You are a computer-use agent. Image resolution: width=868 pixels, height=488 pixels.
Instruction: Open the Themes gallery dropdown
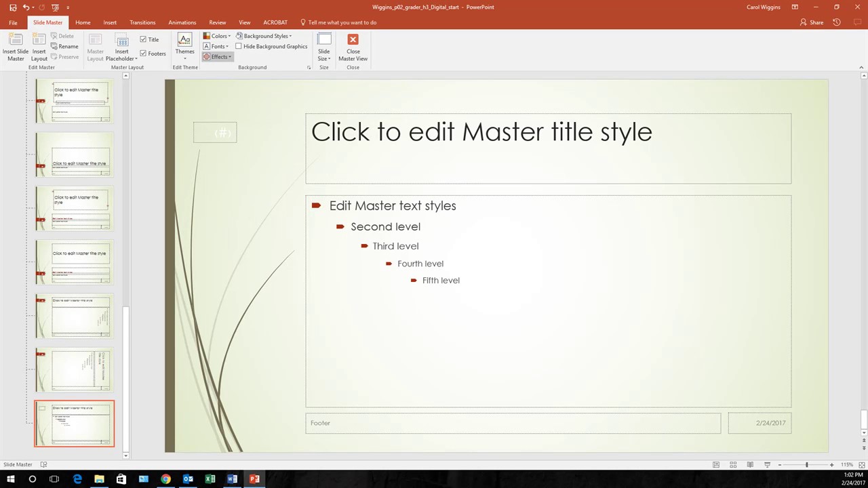[184, 47]
